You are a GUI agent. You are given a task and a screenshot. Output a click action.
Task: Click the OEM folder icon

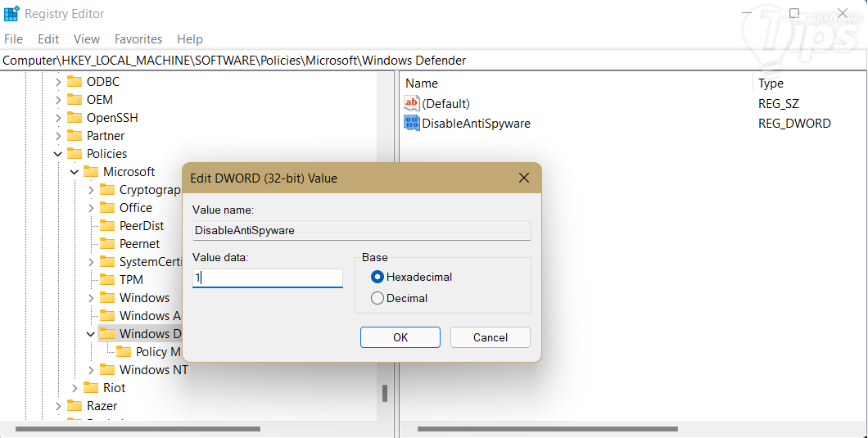75,100
